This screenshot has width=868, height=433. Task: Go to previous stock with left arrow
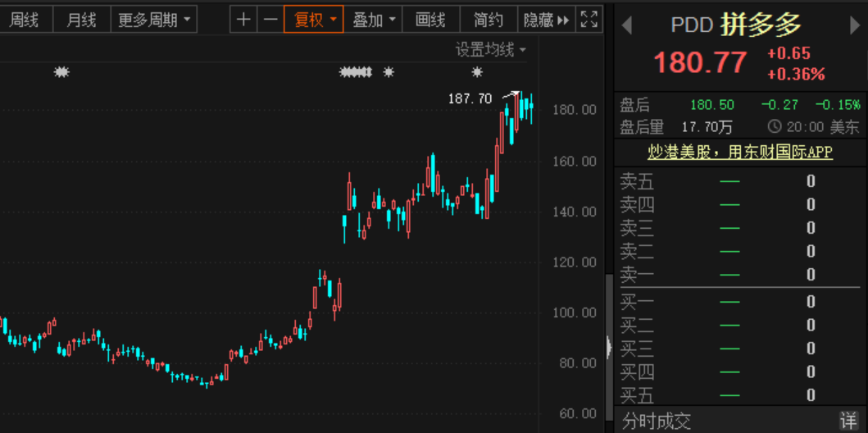tap(627, 25)
